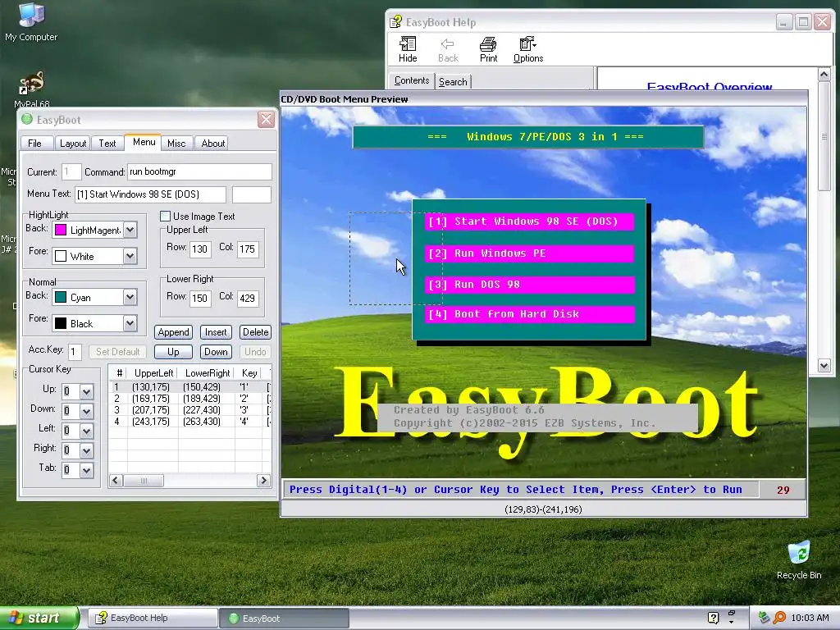840x630 pixels.
Task: Expand Cursor Key Right dropdown
Action: pyautogui.click(x=87, y=451)
